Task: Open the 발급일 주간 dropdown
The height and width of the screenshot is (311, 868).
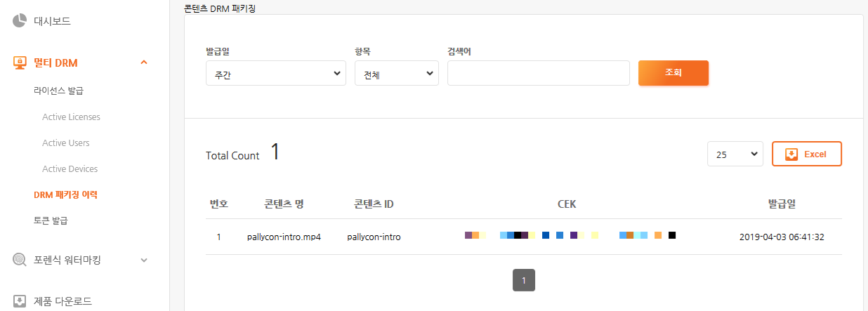Action: 276,73
